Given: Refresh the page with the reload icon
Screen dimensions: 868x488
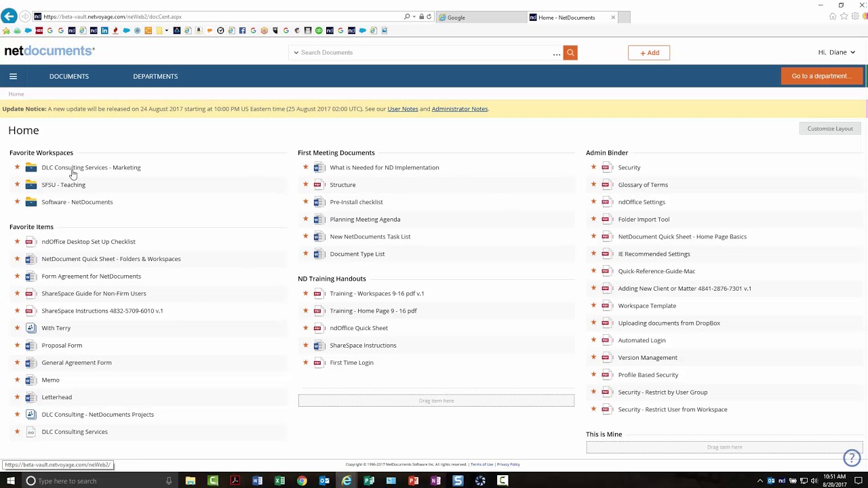Looking at the screenshot, I should (x=429, y=17).
